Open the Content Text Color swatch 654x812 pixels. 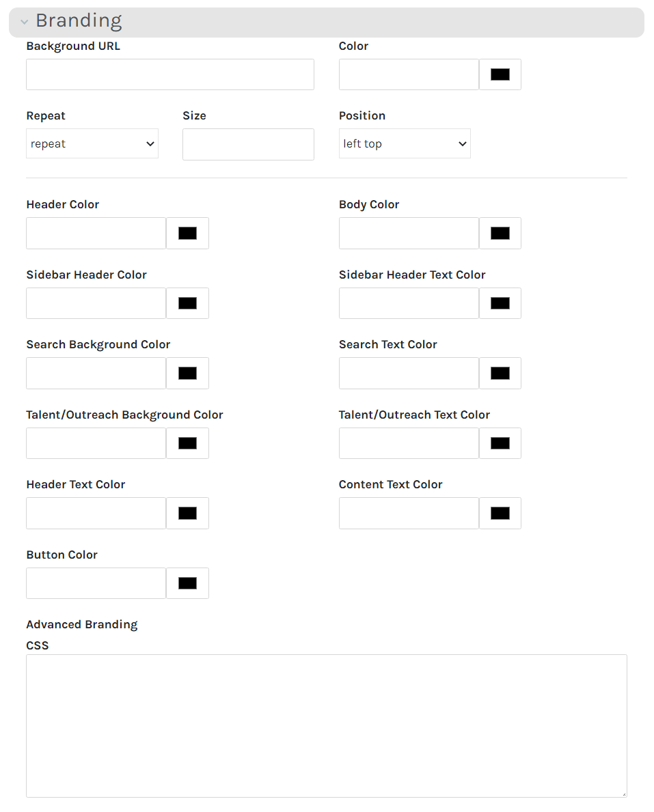click(x=500, y=514)
